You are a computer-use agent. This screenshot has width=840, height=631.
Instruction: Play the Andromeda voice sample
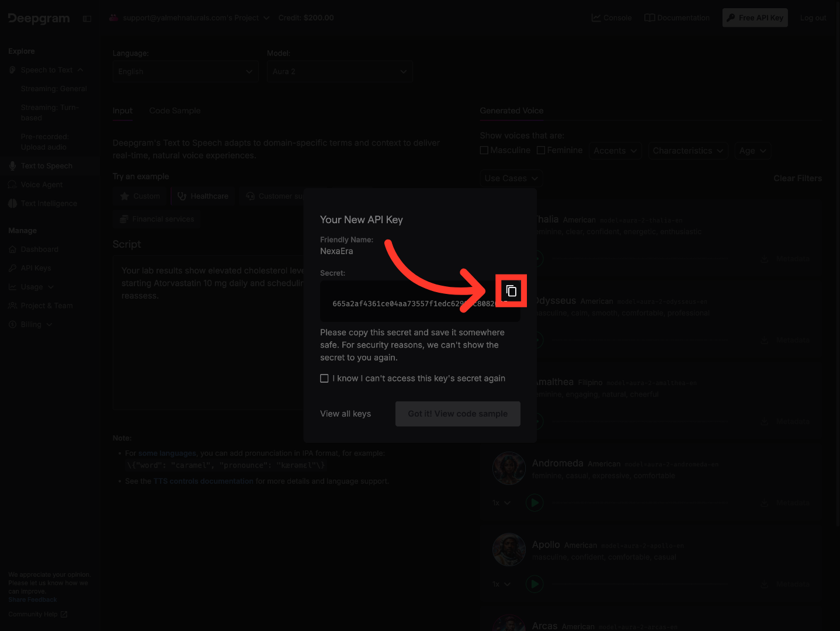(534, 503)
